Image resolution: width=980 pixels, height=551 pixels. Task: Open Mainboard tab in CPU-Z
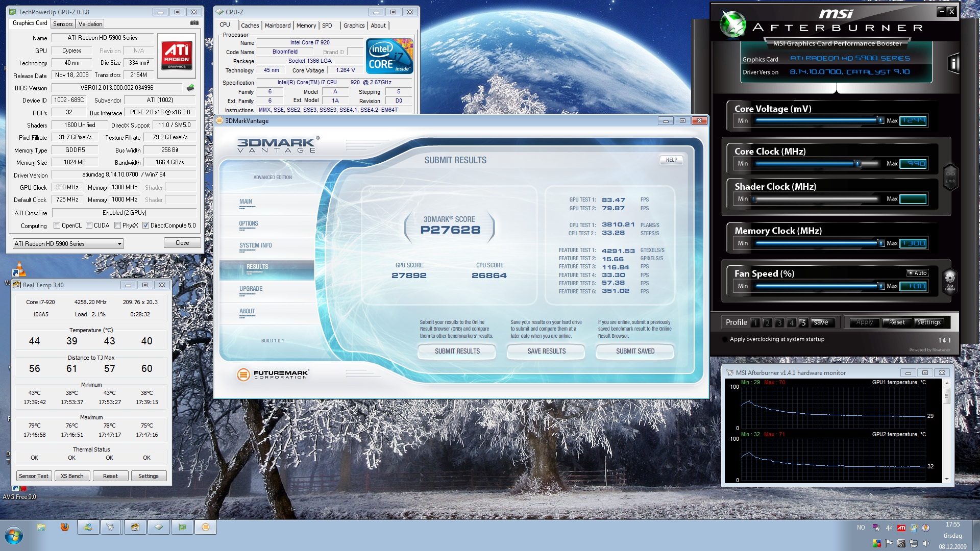[x=278, y=26]
